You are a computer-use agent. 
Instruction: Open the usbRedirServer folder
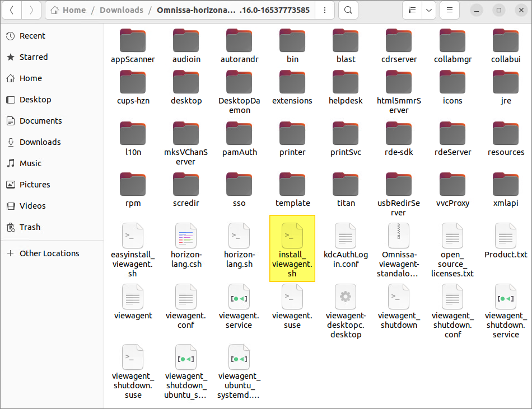click(399, 185)
